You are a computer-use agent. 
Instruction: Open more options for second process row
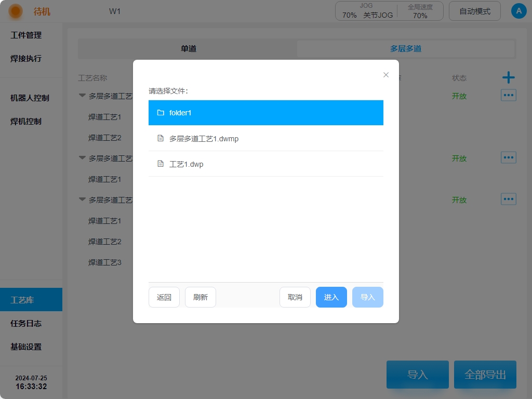point(508,157)
